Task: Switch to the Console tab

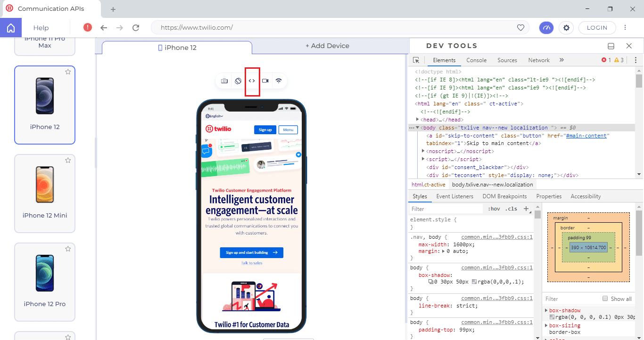Action: [x=476, y=60]
